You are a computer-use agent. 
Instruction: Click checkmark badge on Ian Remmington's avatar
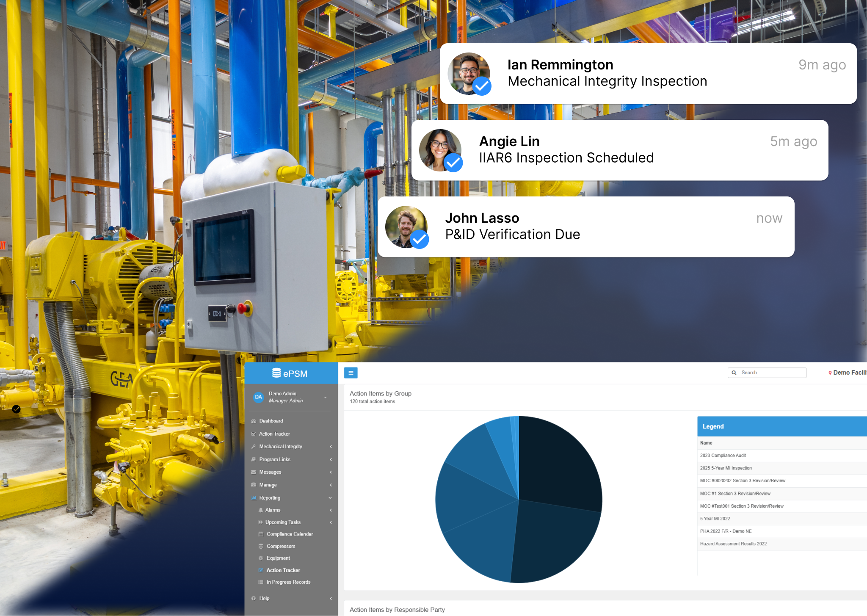click(x=482, y=86)
